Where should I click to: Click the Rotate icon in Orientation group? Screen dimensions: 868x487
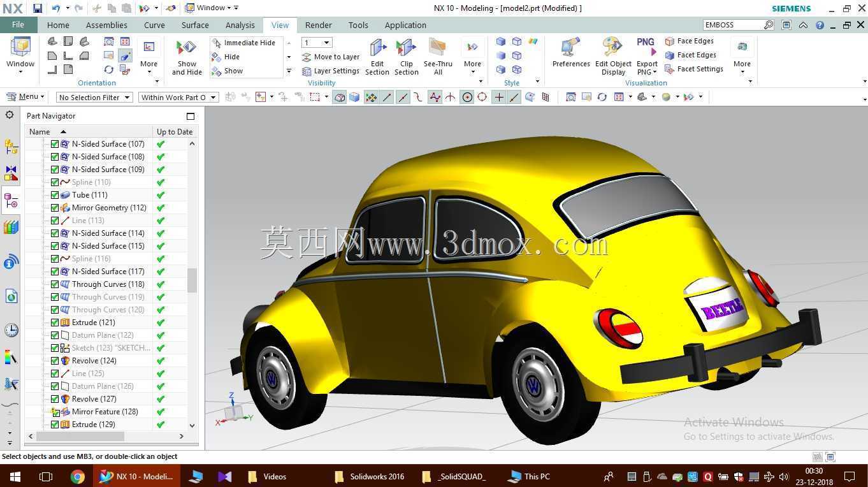pos(109,69)
